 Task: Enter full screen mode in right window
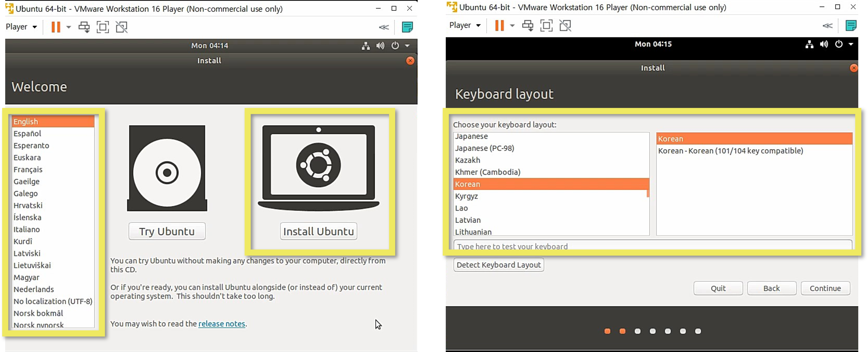pyautogui.click(x=546, y=26)
